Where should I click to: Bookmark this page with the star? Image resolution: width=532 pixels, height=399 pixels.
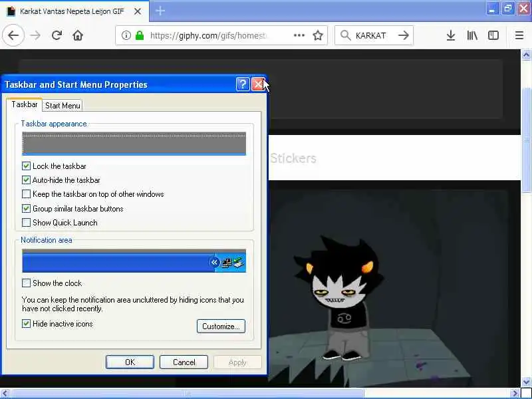click(318, 35)
